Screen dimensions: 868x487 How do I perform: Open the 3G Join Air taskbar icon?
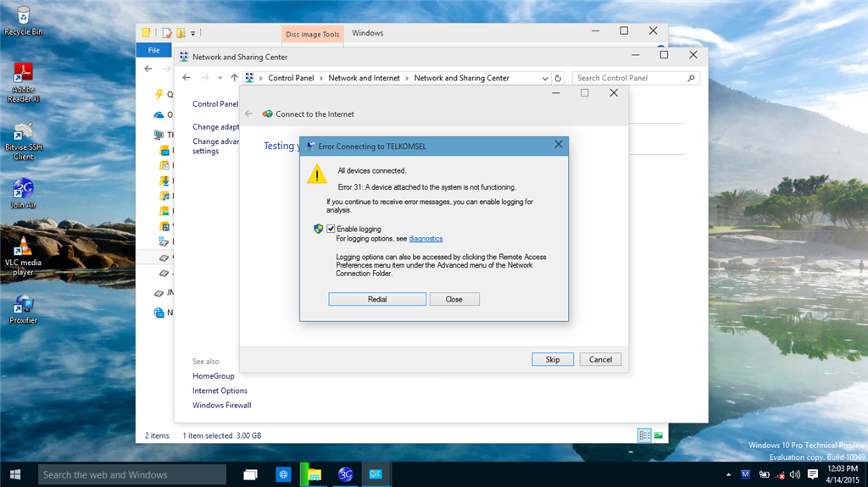click(346, 474)
